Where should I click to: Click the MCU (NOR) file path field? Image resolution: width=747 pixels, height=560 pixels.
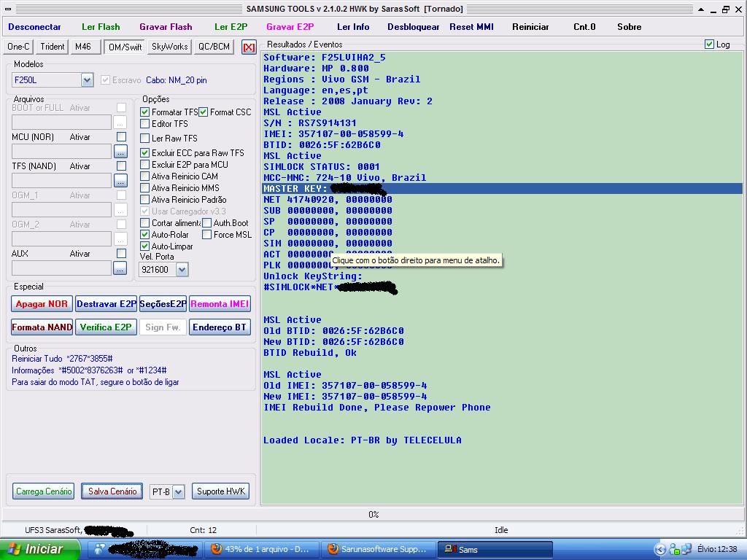(61, 152)
